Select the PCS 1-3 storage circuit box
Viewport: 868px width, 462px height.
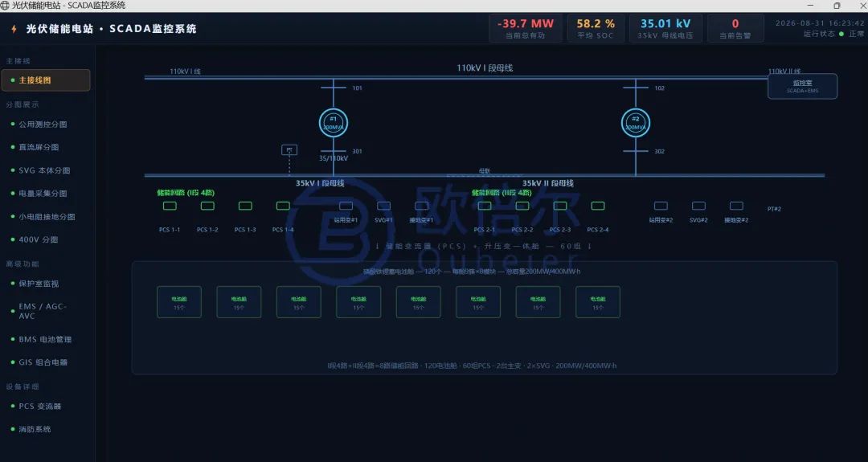click(x=245, y=206)
